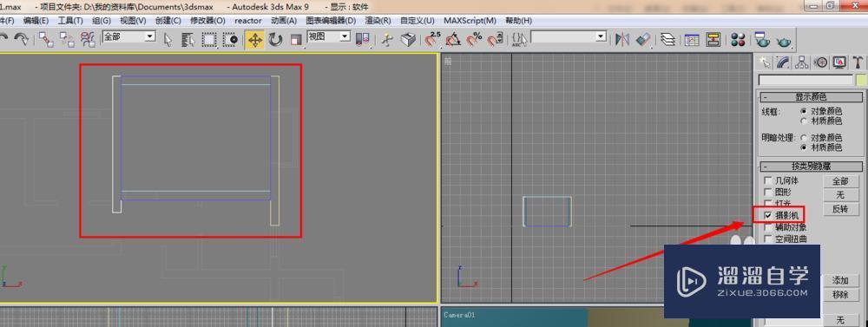
Task: Open Select by Name tool
Action: tap(188, 39)
